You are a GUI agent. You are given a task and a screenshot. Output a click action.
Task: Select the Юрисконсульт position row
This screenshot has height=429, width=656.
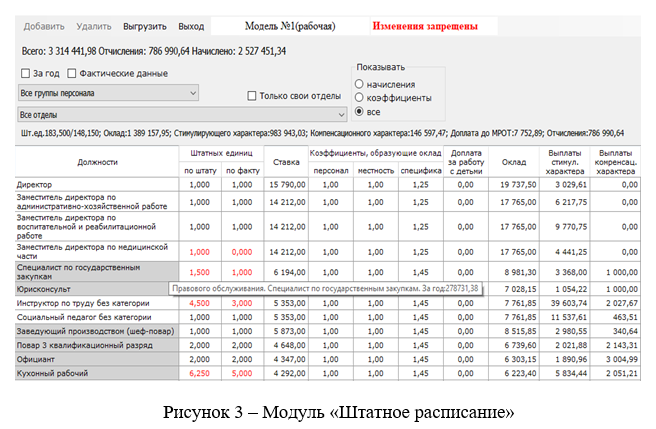click(x=97, y=289)
